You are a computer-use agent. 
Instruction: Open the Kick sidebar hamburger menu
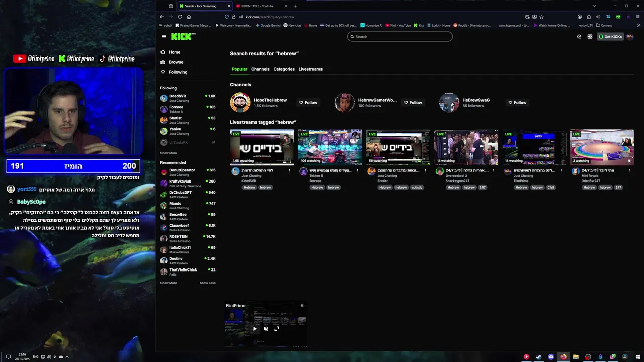(164, 36)
